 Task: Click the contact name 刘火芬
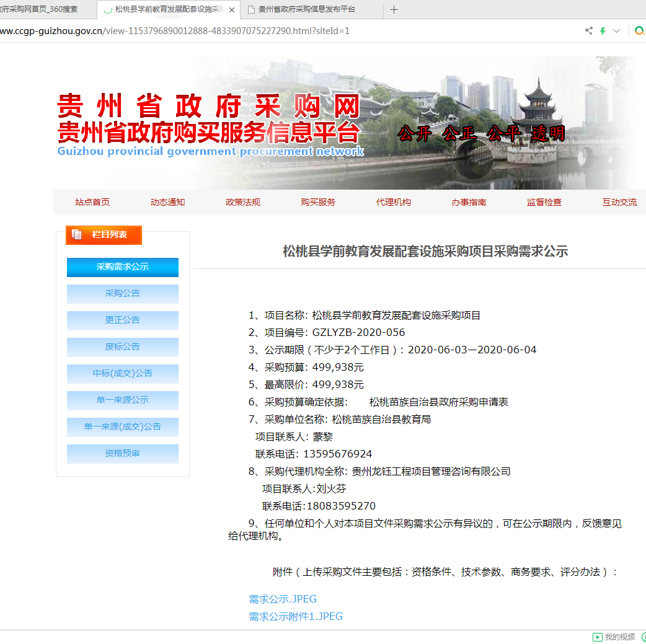(x=331, y=488)
